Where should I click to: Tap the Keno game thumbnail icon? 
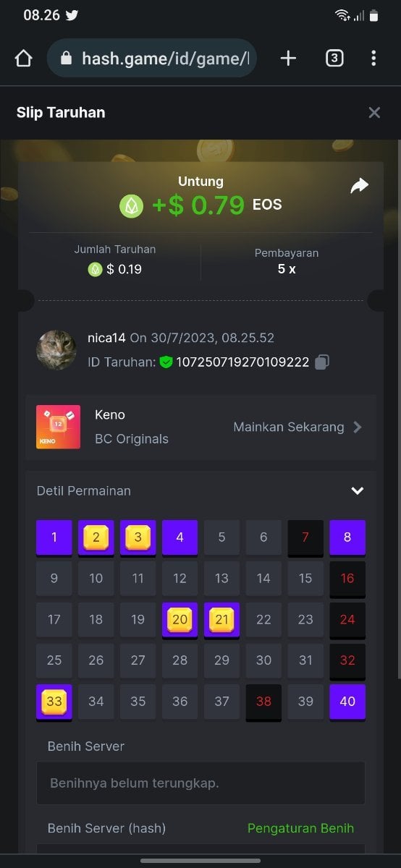(58, 427)
